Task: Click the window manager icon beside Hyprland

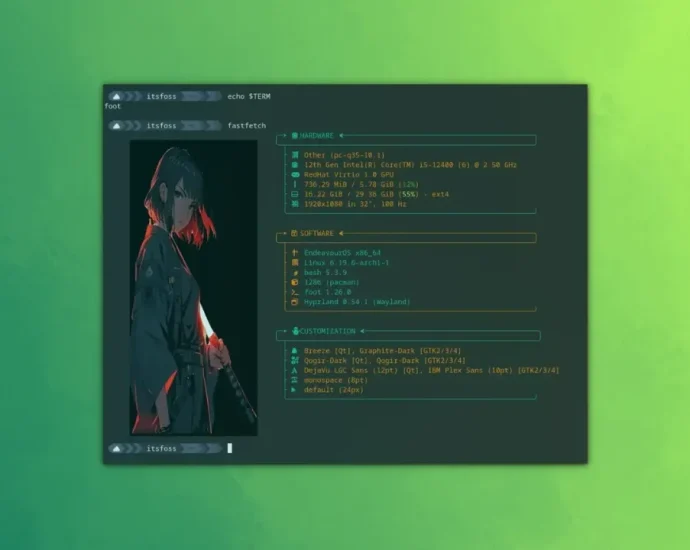Action: tap(295, 302)
